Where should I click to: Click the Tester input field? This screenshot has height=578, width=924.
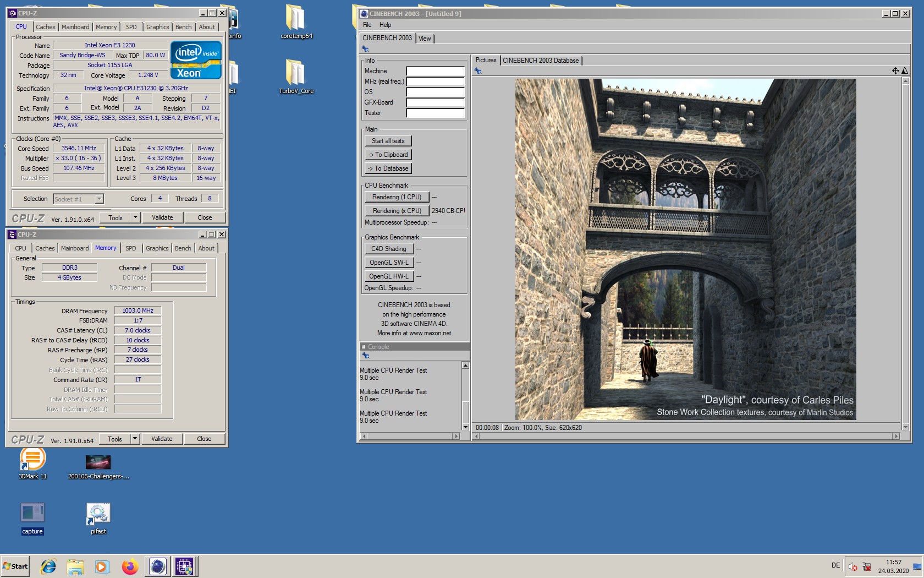(436, 113)
